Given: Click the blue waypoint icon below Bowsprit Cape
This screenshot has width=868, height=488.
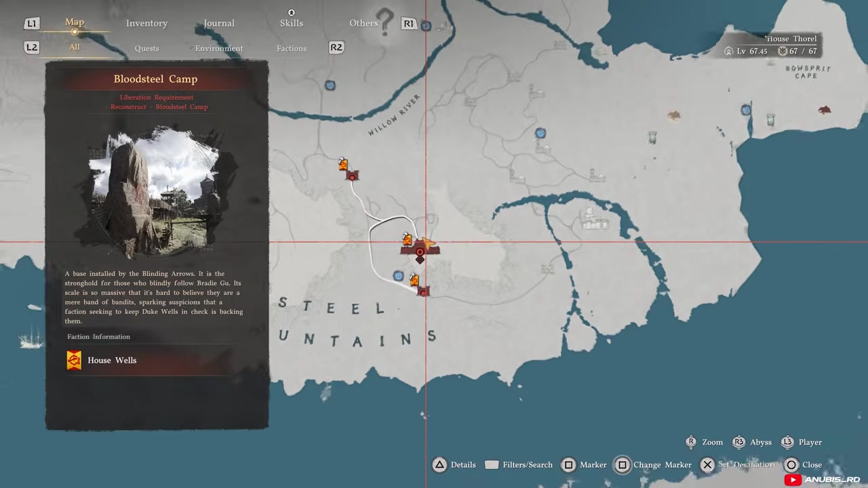Looking at the screenshot, I should coord(746,110).
